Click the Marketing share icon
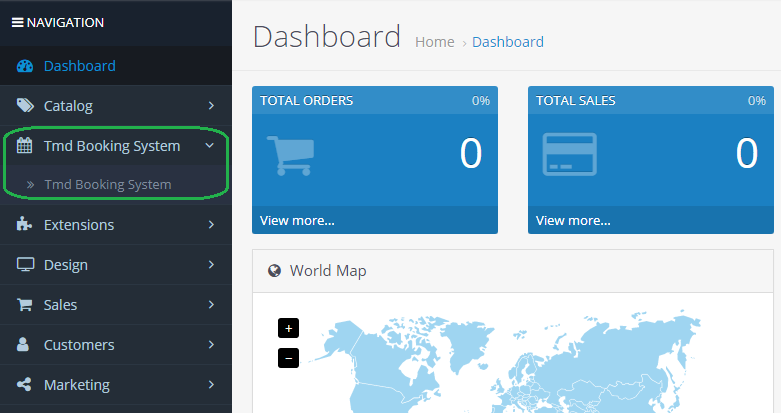Viewport: 781px width, 413px height. (x=24, y=384)
